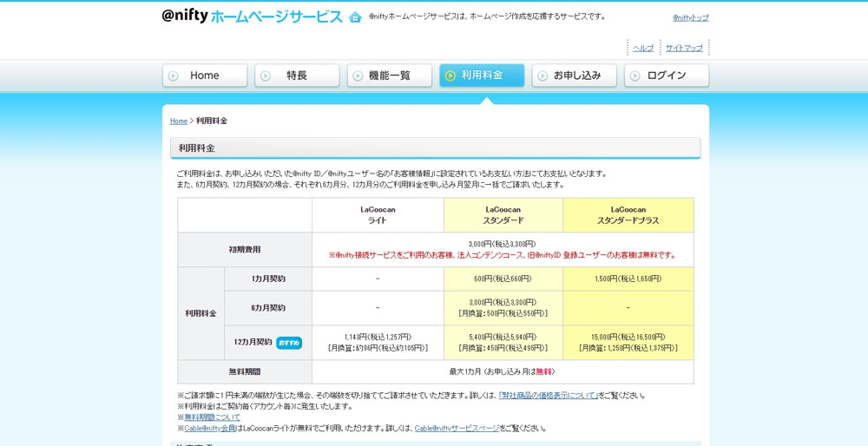Click the 利用料金 breadcrumb text
The height and width of the screenshot is (446, 868).
[212, 121]
